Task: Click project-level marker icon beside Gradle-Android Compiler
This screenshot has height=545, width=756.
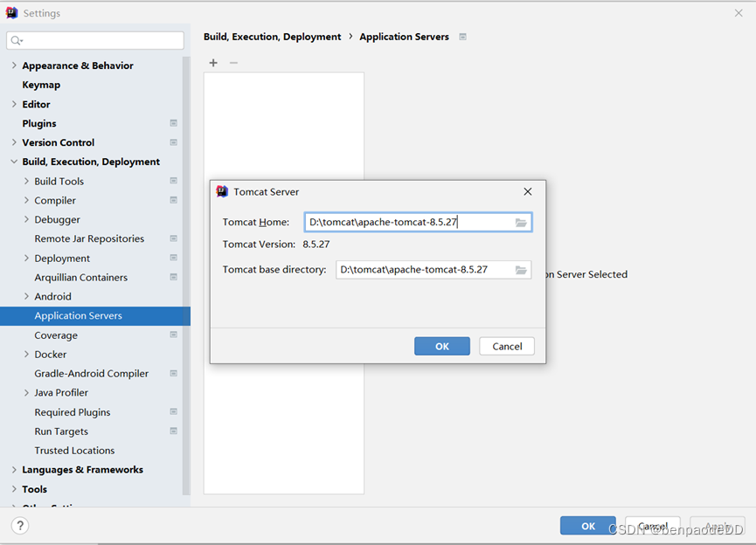Action: click(174, 374)
